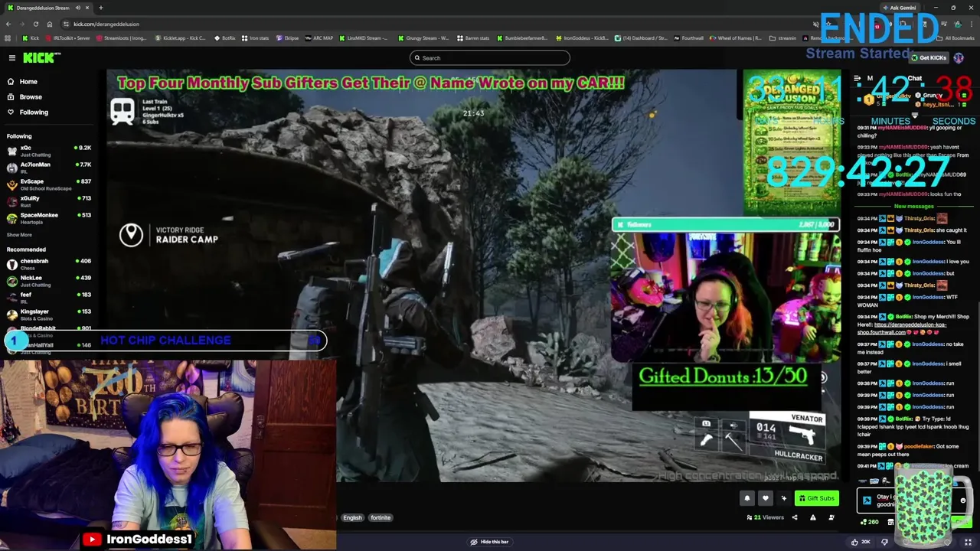Open Barren stats bookmark folder

474,37
